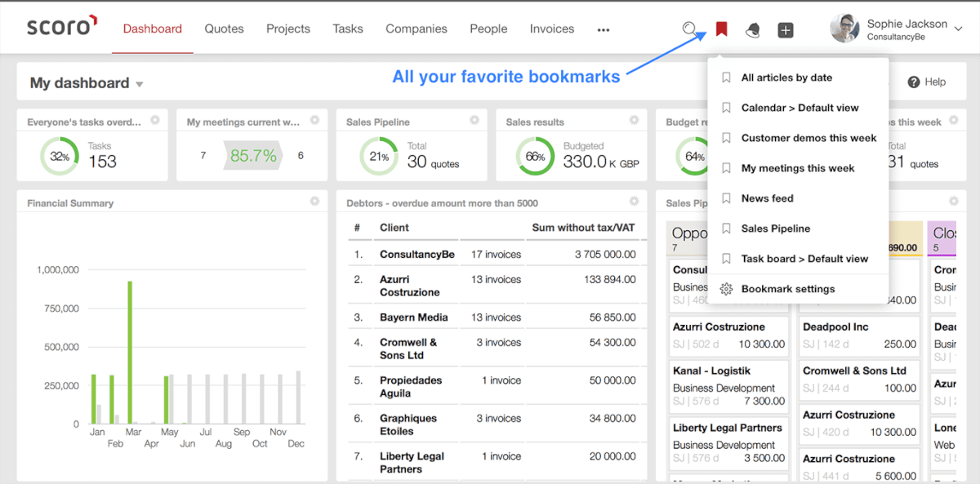Open gear settings of lower Sales Pipeline board
This screenshot has width=980, height=484.
[x=953, y=202]
